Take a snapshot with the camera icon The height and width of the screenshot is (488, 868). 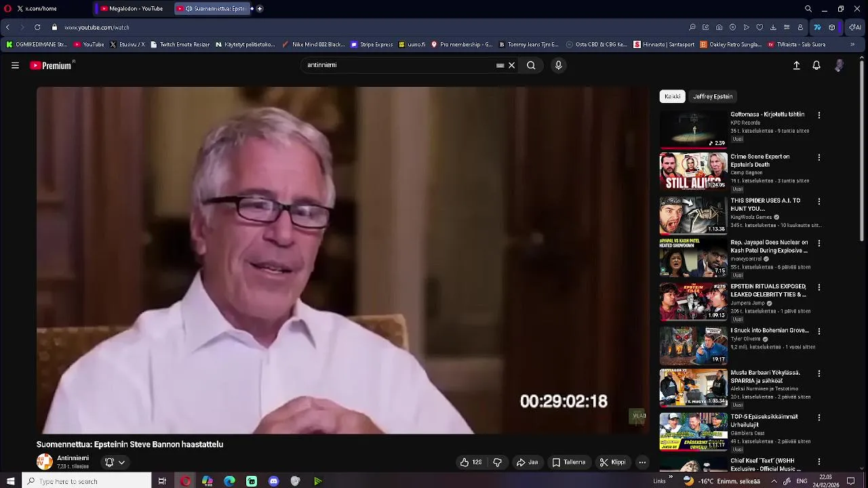[719, 27]
